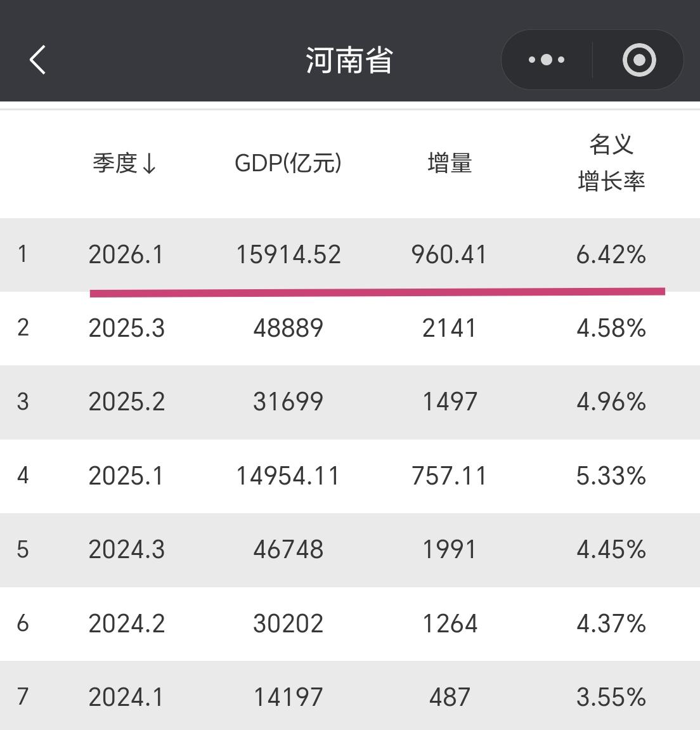This screenshot has height=730, width=700.
Task: Expand the 2025.3 data row
Action: pyautogui.click(x=350, y=329)
